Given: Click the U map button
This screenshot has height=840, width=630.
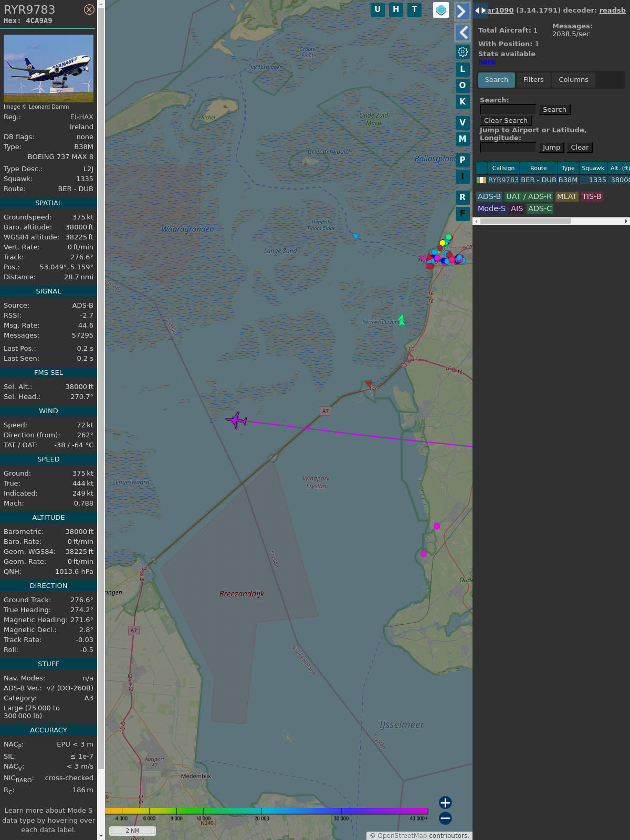Looking at the screenshot, I should 377,9.
